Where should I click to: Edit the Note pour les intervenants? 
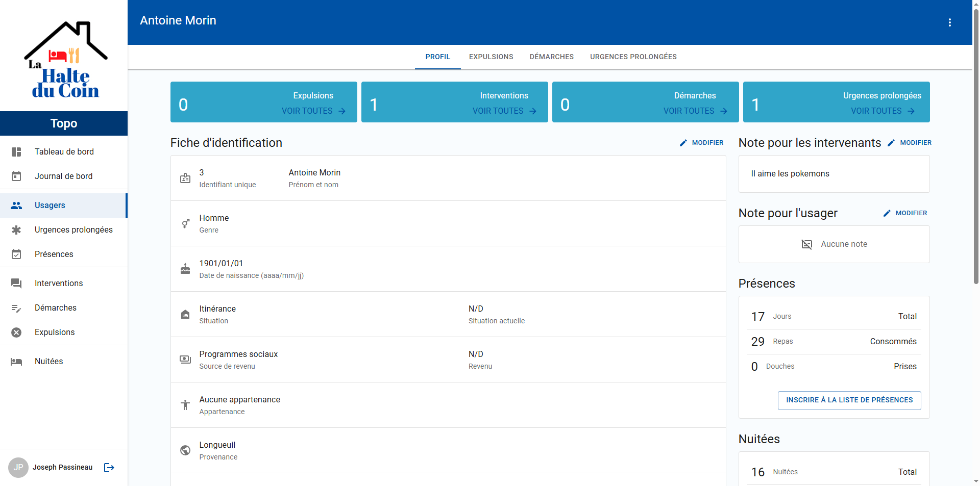tap(910, 143)
